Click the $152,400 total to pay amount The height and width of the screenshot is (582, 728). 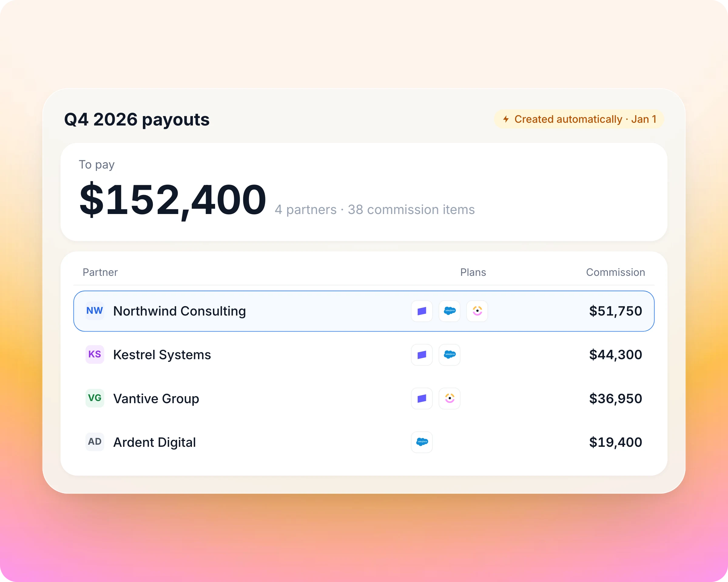[x=173, y=200]
